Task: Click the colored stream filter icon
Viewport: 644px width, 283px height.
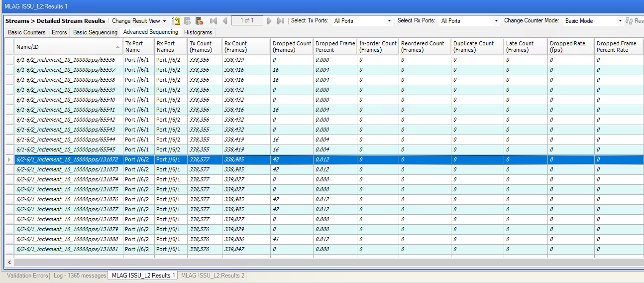Action: pyautogui.click(x=199, y=21)
